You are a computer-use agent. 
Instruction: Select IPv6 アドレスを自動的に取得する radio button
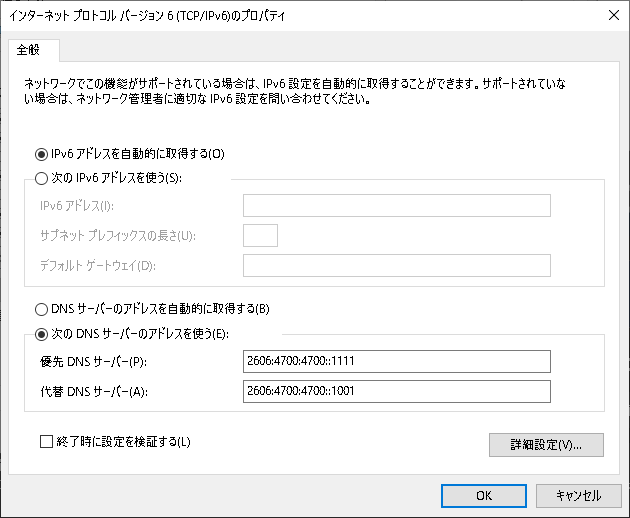(41, 154)
